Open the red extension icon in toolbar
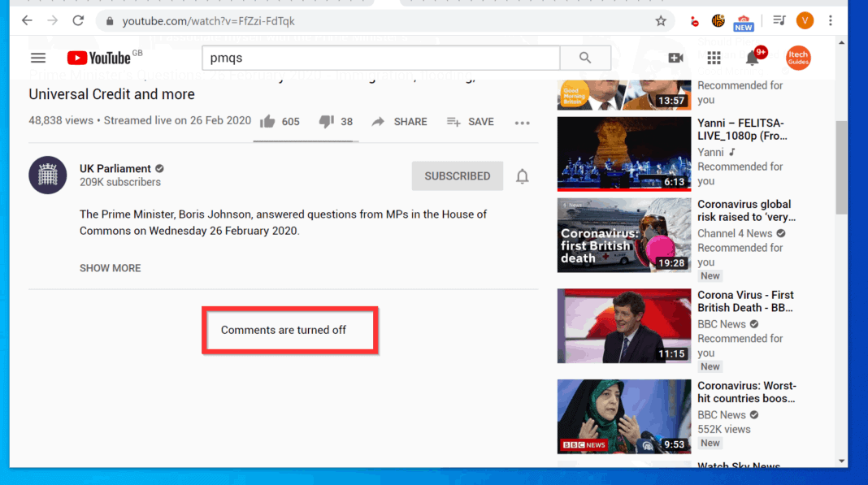 pyautogui.click(x=695, y=22)
